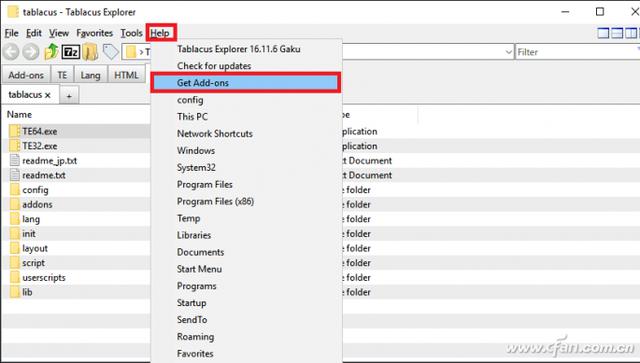The width and height of the screenshot is (640, 363).
Task: Click the lang folder icon
Action: pos(14,219)
